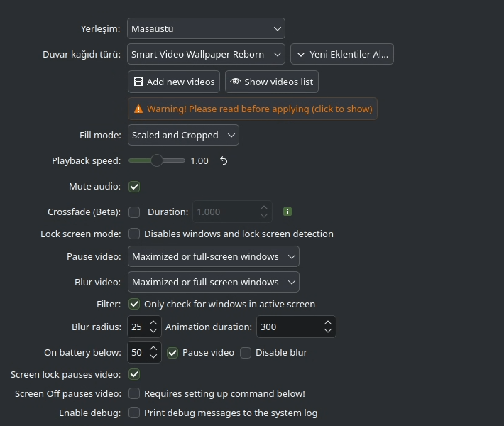Image resolution: width=504 pixels, height=426 pixels.
Task: Check the Disable blur option
Action: [x=246, y=352]
